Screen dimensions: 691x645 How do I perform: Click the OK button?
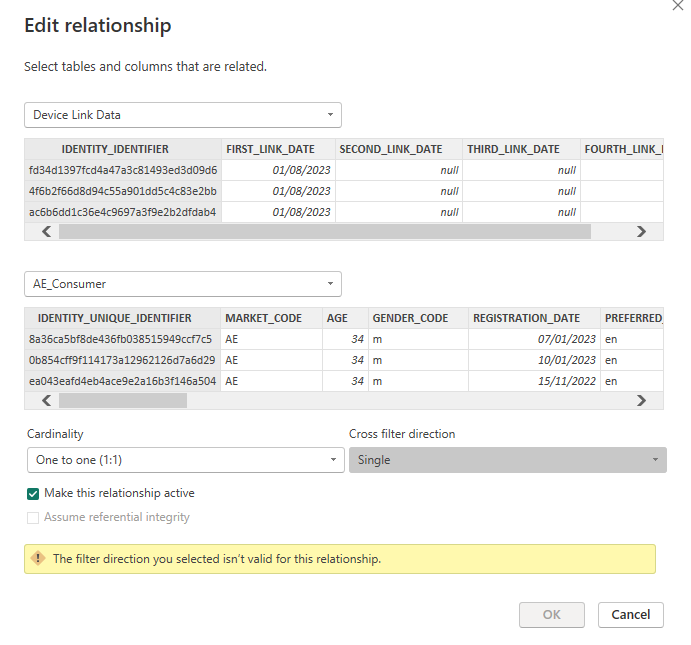(552, 615)
